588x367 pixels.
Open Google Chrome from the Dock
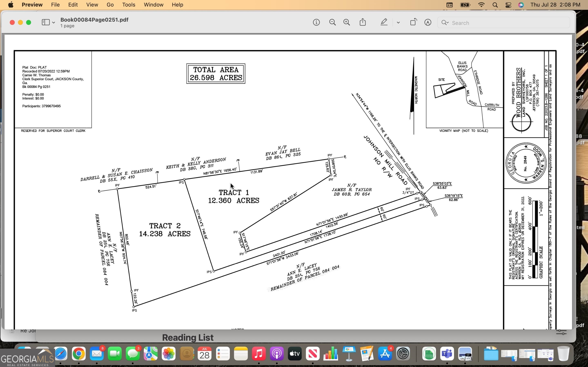point(78,354)
